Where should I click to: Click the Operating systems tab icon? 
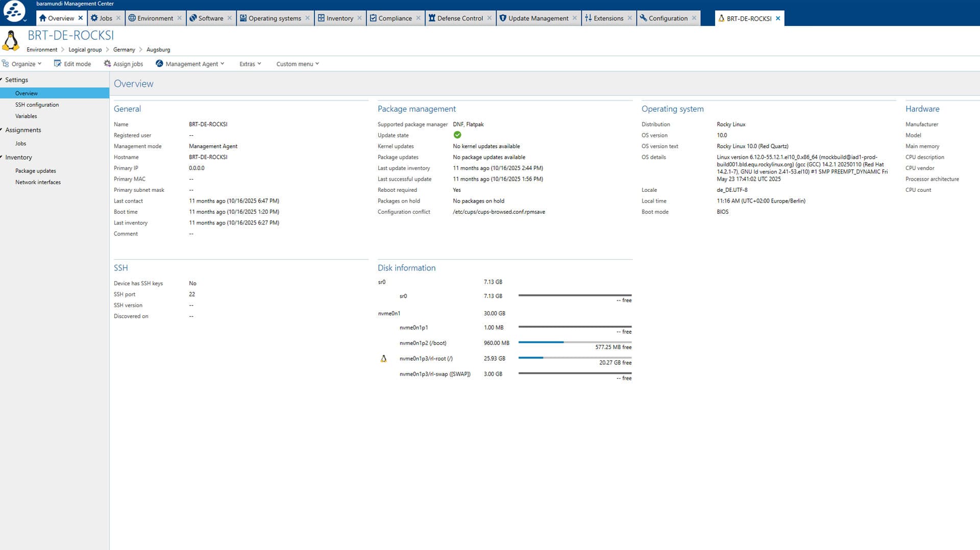click(x=243, y=18)
